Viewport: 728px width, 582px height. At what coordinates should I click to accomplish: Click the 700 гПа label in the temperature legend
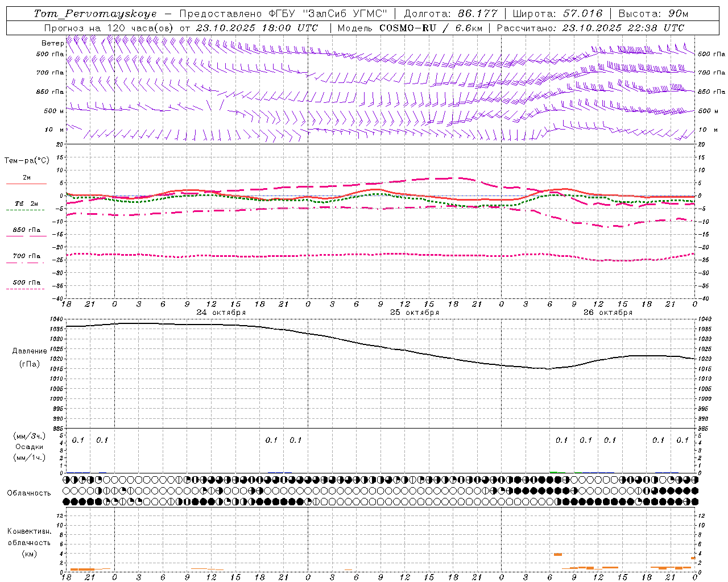pyautogui.click(x=27, y=256)
